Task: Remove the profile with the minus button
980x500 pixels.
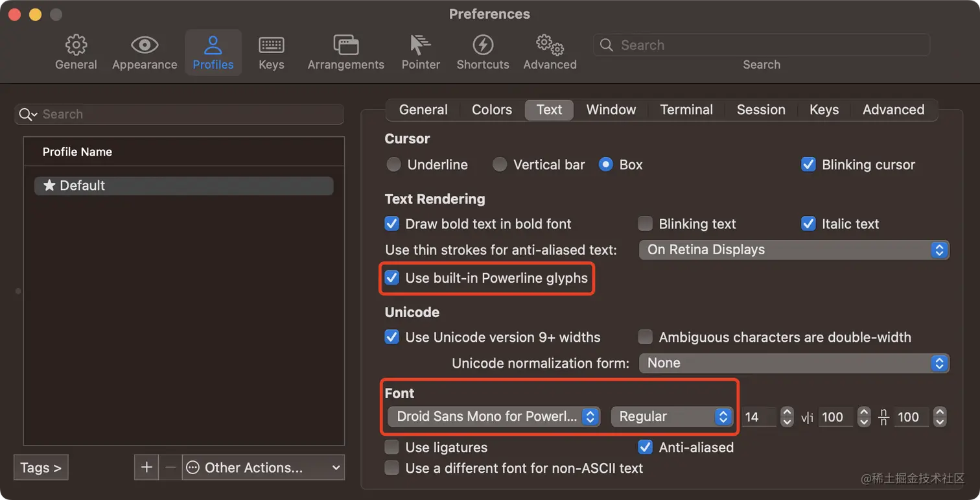Action: tap(170, 468)
